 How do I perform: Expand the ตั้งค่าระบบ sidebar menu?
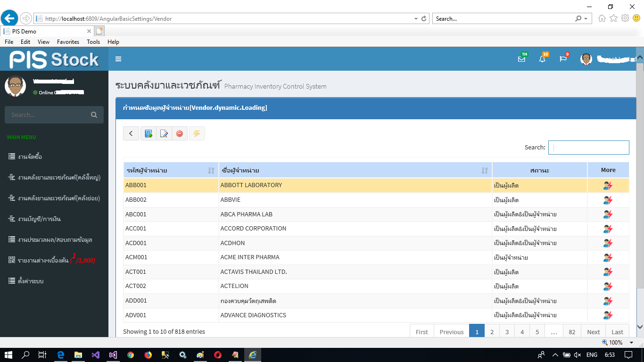coord(31,281)
